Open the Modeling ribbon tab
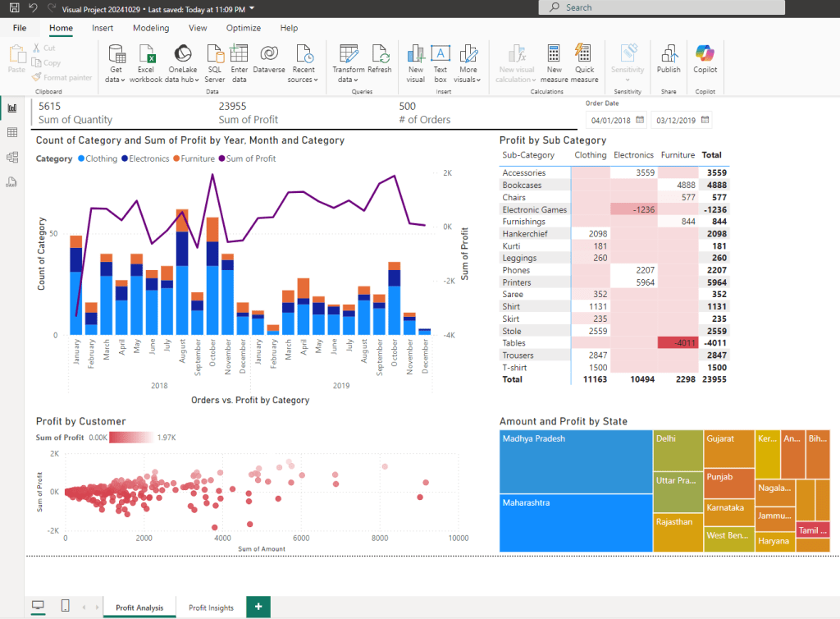Image resolution: width=840 pixels, height=619 pixels. tap(151, 28)
